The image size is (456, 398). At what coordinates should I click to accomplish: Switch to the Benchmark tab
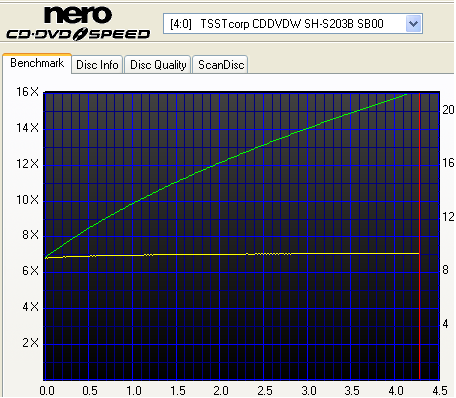(37, 63)
